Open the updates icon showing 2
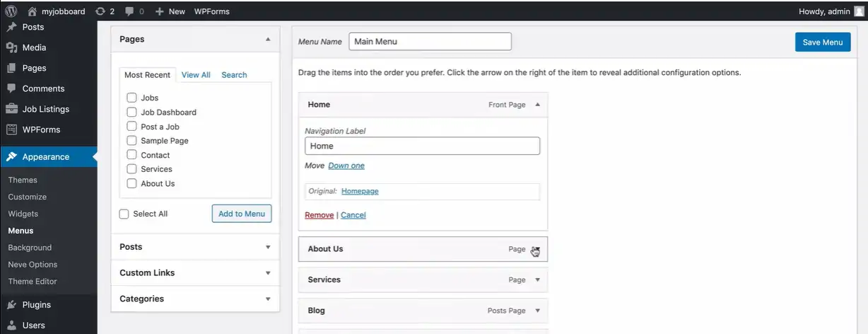Image resolution: width=868 pixels, height=334 pixels. [x=100, y=11]
